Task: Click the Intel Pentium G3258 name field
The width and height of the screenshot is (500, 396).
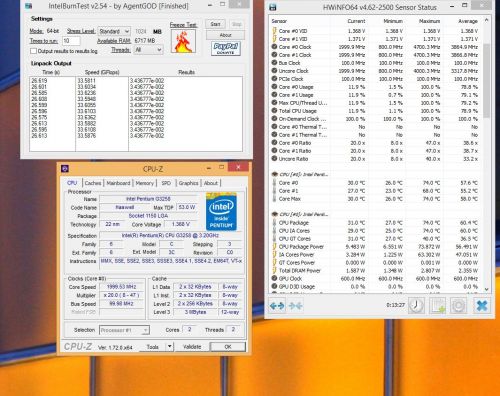Action: click(148, 199)
